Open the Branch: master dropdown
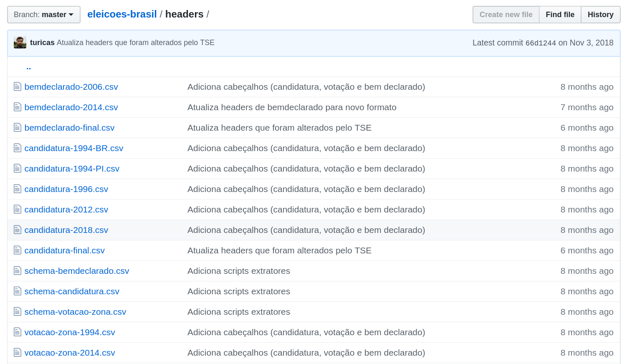This screenshot has width=622, height=364. (43, 15)
